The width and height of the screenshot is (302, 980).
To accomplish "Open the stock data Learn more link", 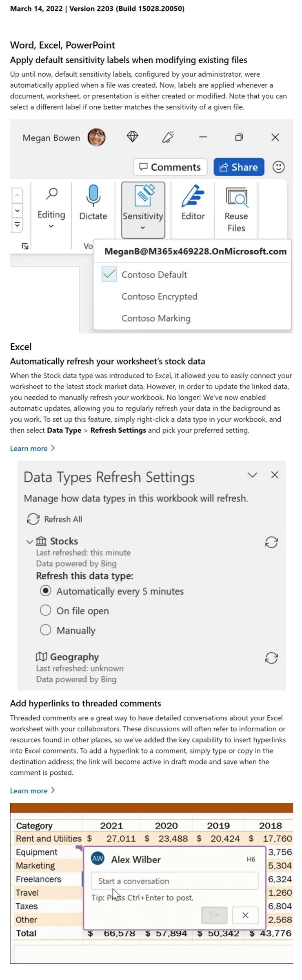I will [29, 448].
